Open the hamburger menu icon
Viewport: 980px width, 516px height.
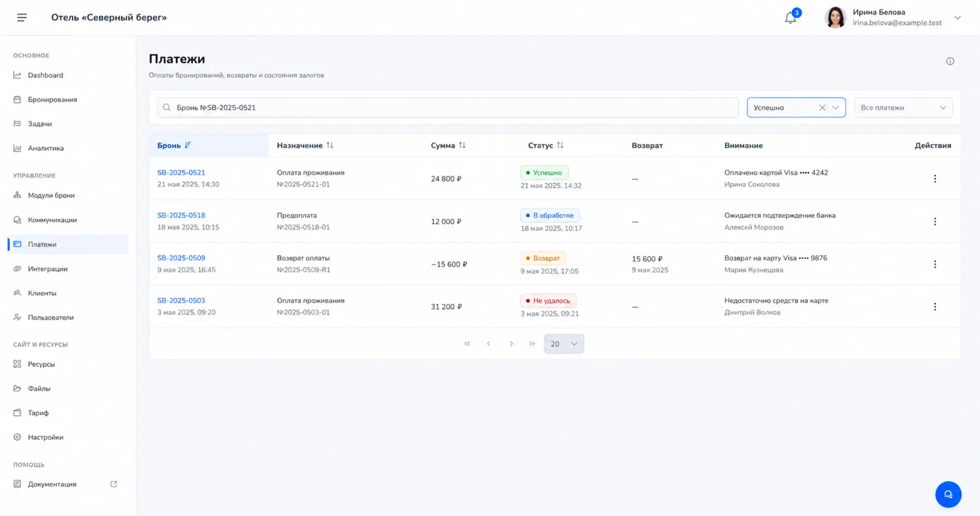(x=22, y=18)
